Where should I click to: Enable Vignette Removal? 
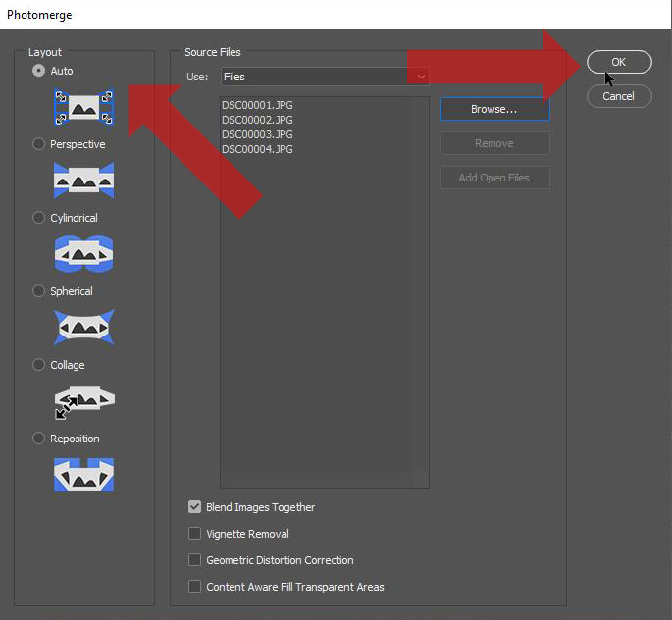[195, 534]
